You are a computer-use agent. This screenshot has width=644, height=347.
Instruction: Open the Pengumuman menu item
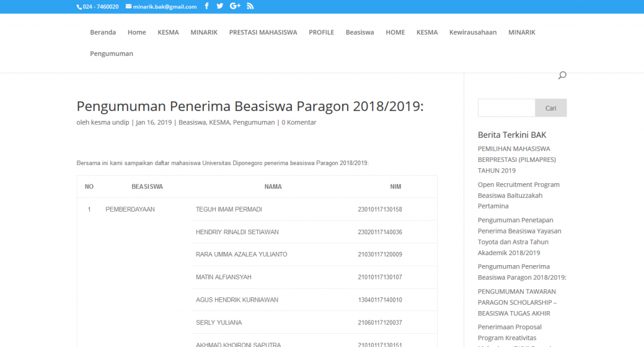(111, 54)
